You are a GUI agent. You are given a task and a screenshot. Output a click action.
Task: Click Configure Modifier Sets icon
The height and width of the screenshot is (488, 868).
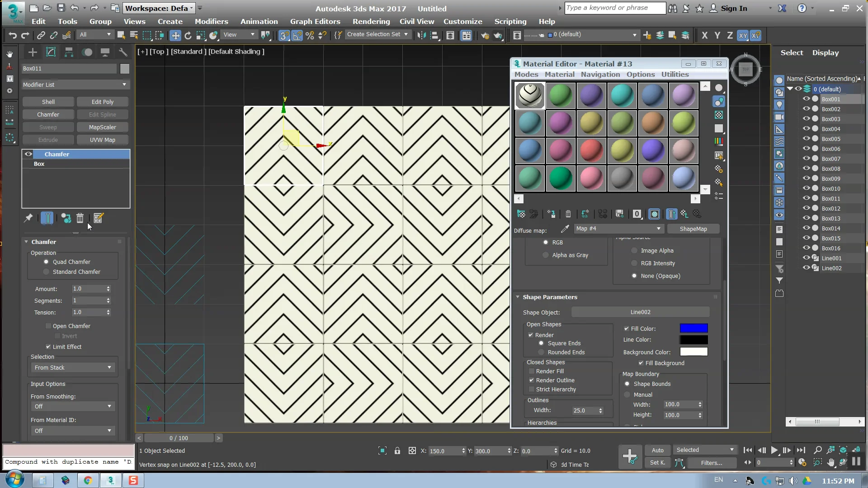click(x=99, y=218)
